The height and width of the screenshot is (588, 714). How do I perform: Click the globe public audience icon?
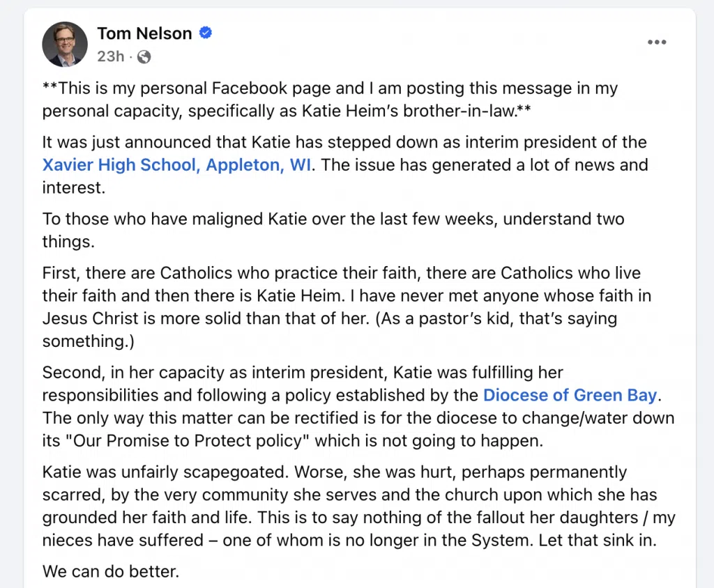pos(144,57)
